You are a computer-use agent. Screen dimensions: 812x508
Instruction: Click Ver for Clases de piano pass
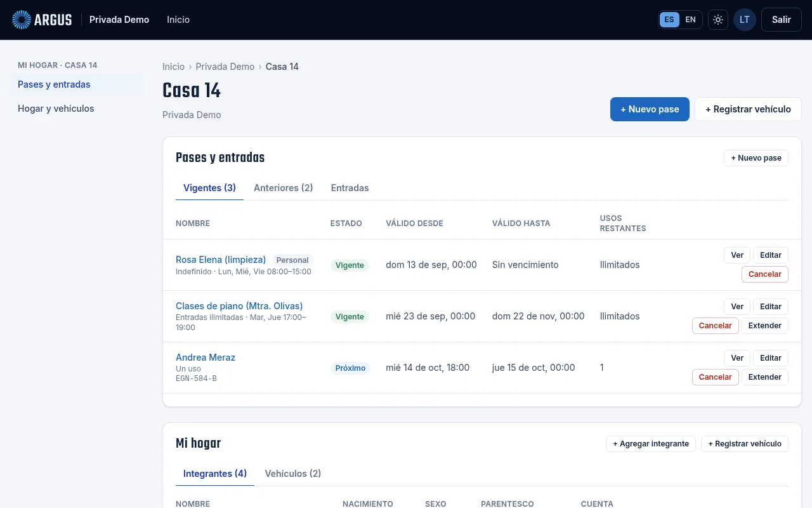(x=737, y=307)
